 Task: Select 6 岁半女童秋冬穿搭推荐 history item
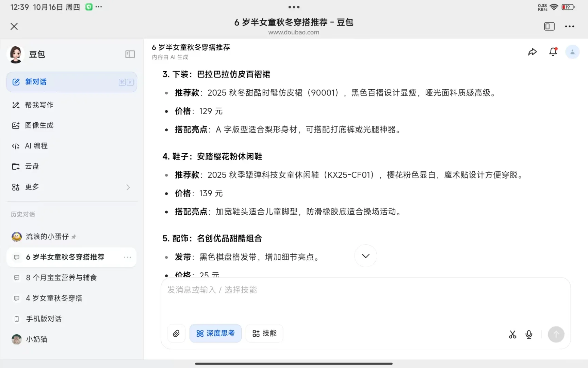(x=72, y=257)
